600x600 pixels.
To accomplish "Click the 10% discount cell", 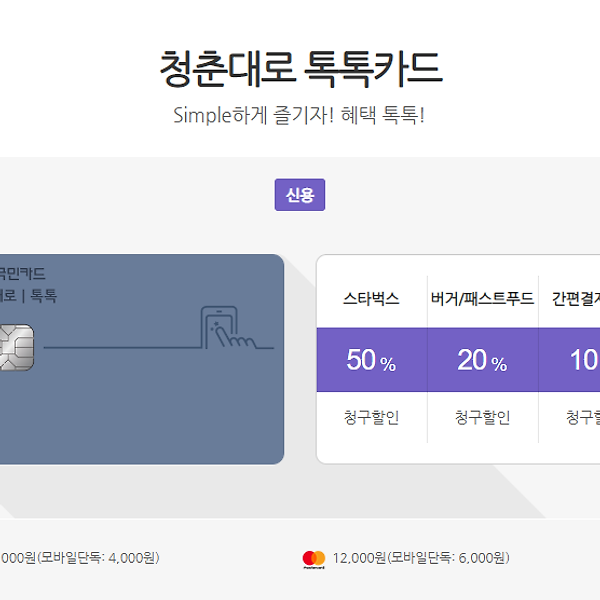I will tap(580, 361).
